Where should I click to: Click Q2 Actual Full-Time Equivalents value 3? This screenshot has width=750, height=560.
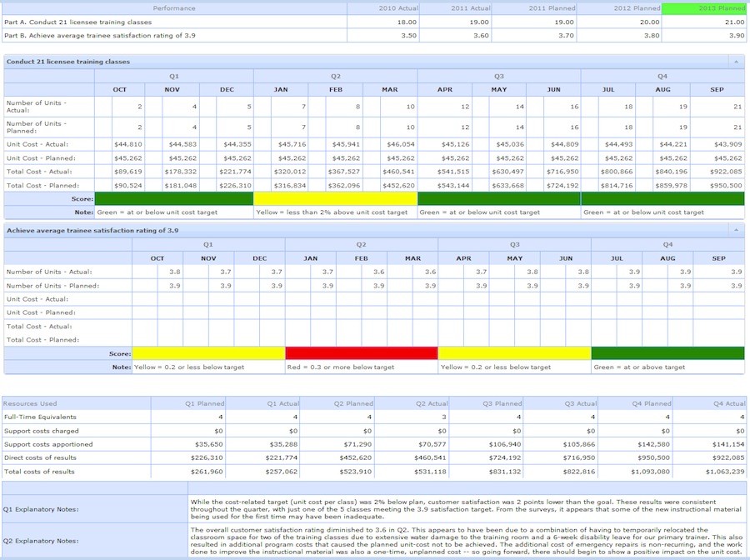click(x=444, y=417)
